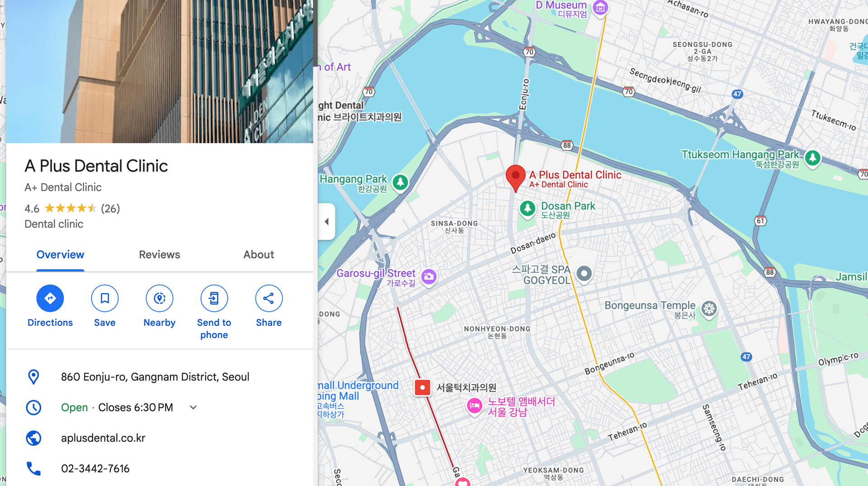
Task: Switch to the Reviews tab
Action: point(159,255)
